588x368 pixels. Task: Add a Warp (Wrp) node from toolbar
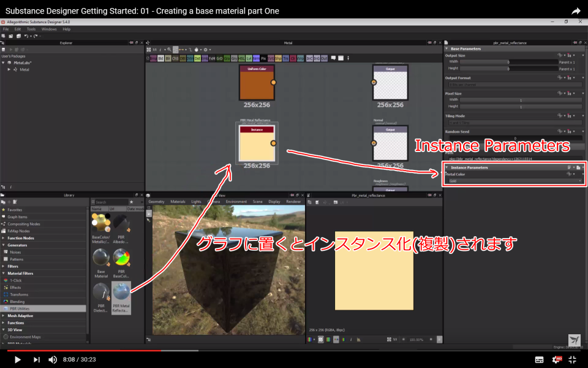pos(300,59)
